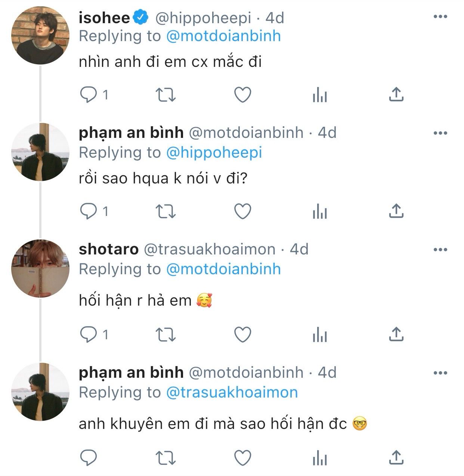View analytics for the last tweet
The width and height of the screenshot is (464, 476).
[x=319, y=458]
